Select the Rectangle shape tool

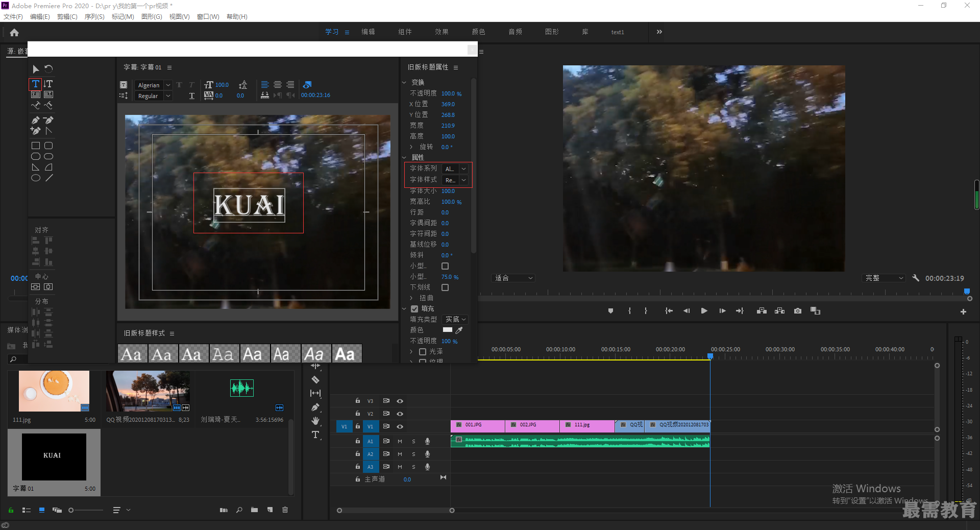36,146
